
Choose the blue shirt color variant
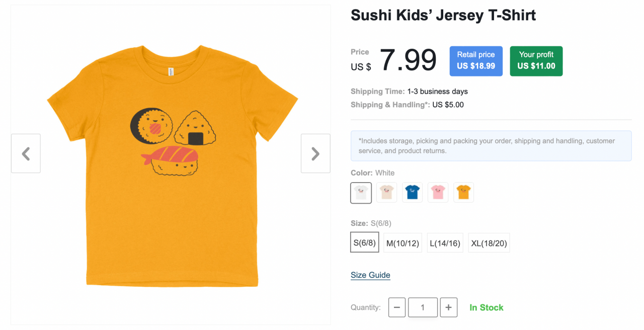click(x=412, y=192)
